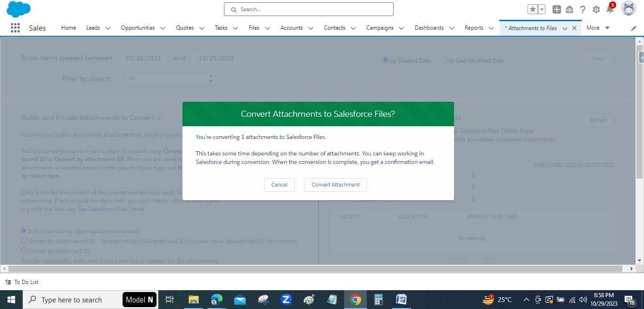Screen dimensions: 644x309
Task: Open File Explorer from the taskbar
Action: click(193, 300)
